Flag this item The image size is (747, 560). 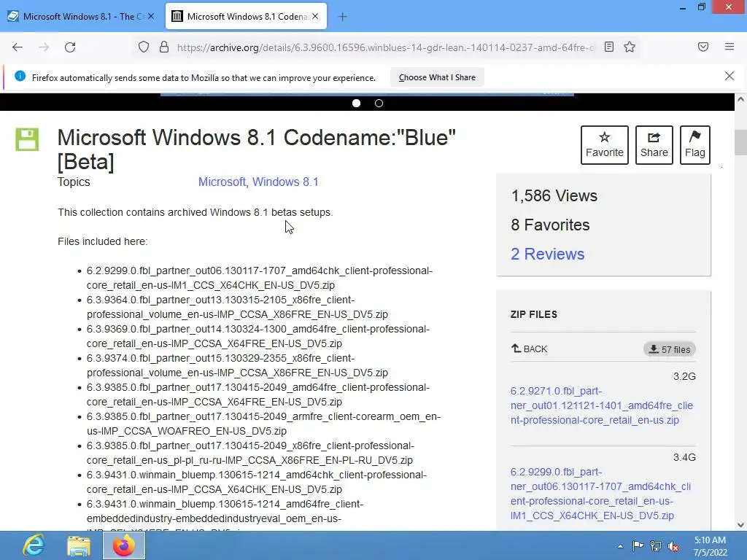[694, 145]
